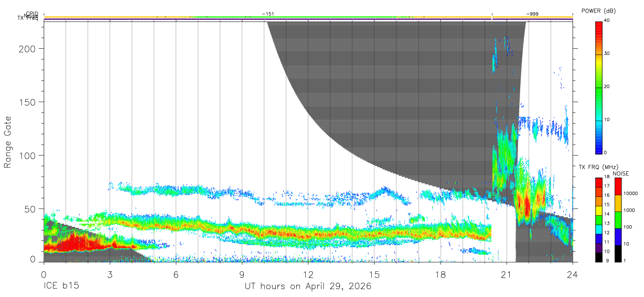Click the cyan segment of TX FRQ bar
Image resolution: width=644 pixels, height=297 pixels.
pos(599,229)
